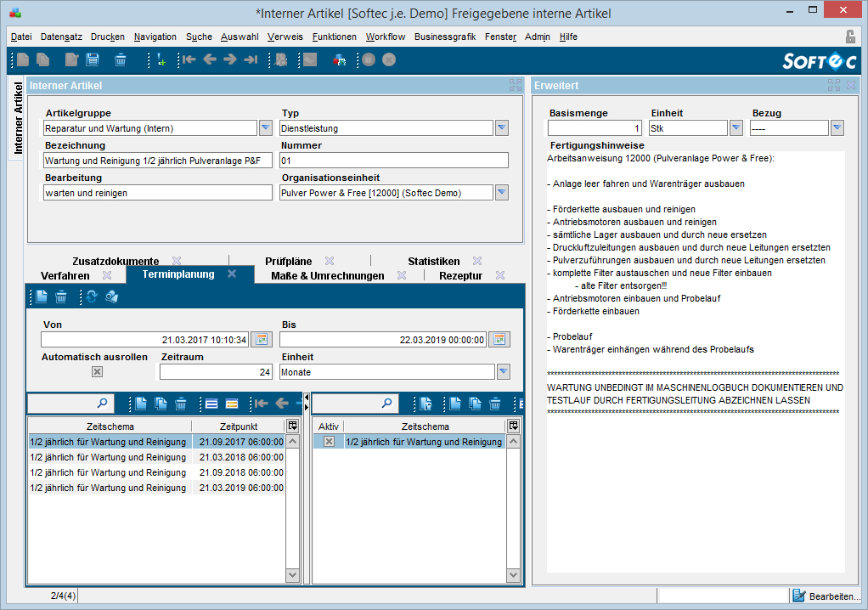The image size is (868, 610).
Task: Open the Einheit Monate dropdown
Action: 503,372
